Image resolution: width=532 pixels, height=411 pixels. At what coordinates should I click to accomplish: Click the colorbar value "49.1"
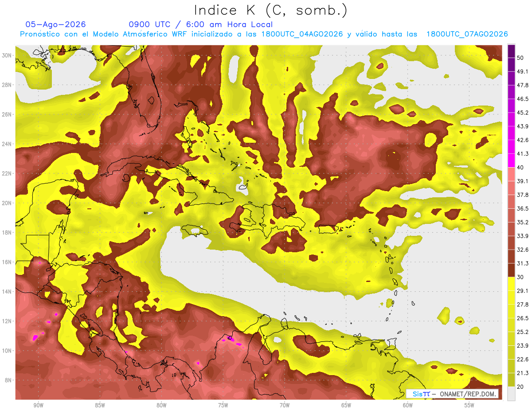(x=522, y=71)
